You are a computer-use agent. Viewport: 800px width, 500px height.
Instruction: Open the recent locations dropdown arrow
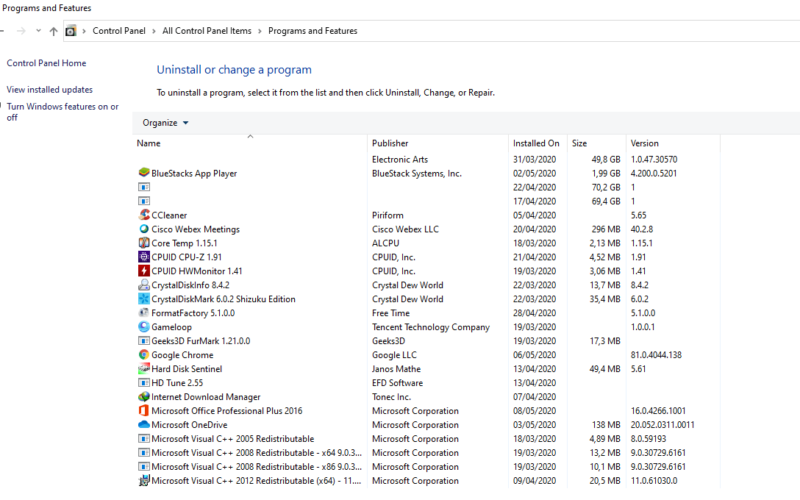tap(38, 31)
